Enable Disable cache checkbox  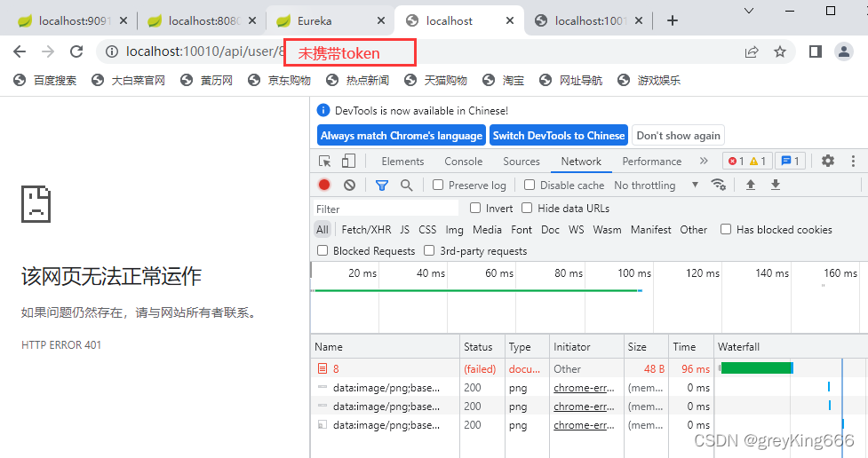point(530,185)
